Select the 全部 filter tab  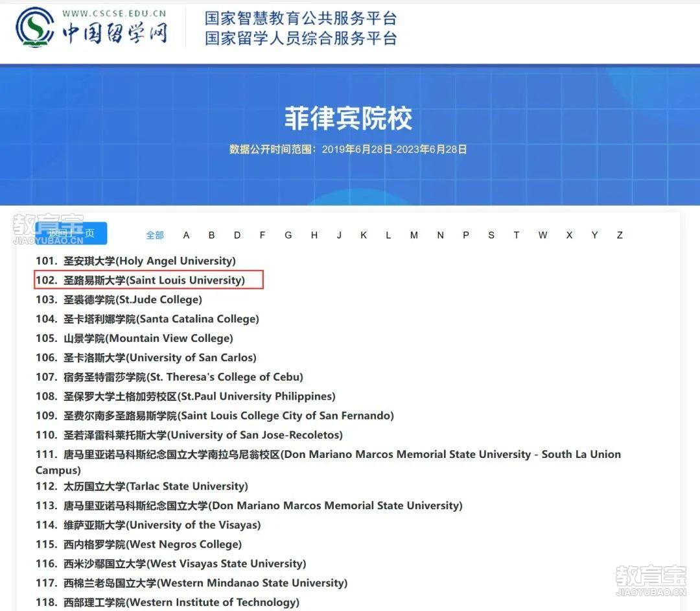(155, 235)
